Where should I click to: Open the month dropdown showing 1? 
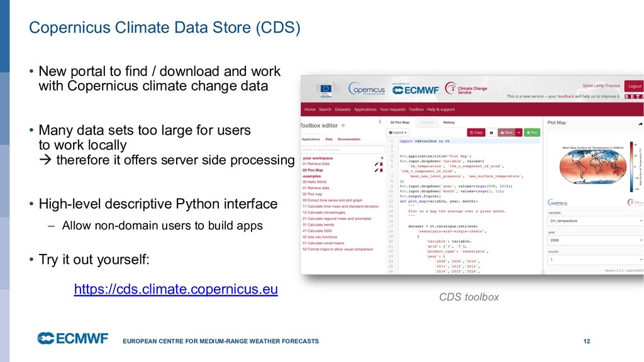[x=596, y=260]
